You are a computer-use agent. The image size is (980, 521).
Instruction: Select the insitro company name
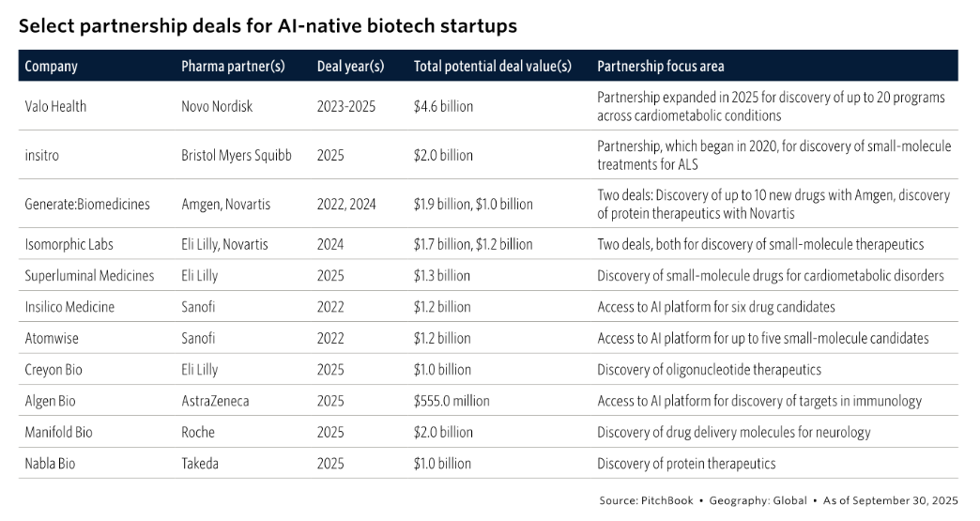point(41,155)
